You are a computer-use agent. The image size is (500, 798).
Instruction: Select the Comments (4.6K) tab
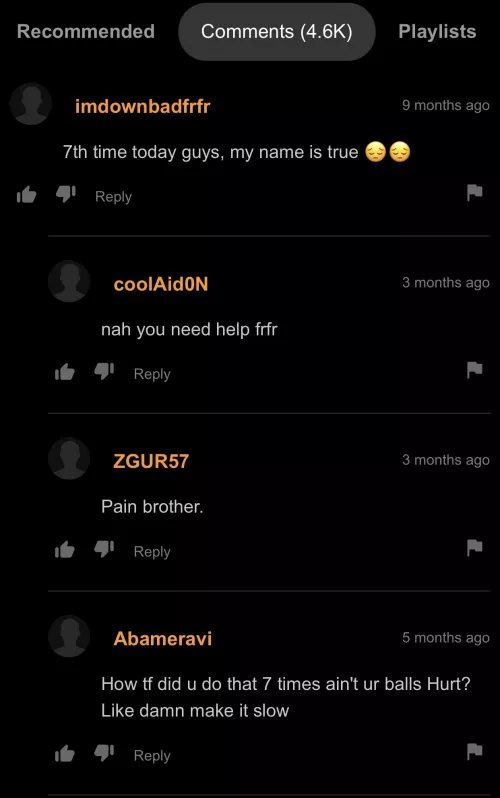pyautogui.click(x=276, y=32)
